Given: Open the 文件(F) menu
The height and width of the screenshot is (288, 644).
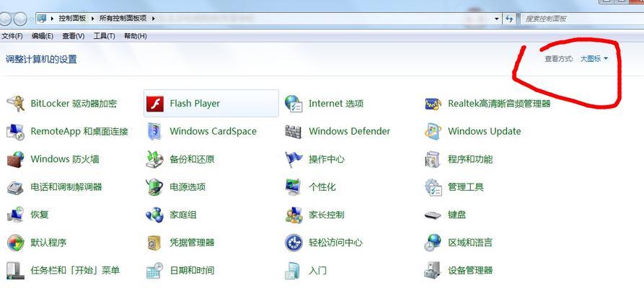Looking at the screenshot, I should [12, 36].
